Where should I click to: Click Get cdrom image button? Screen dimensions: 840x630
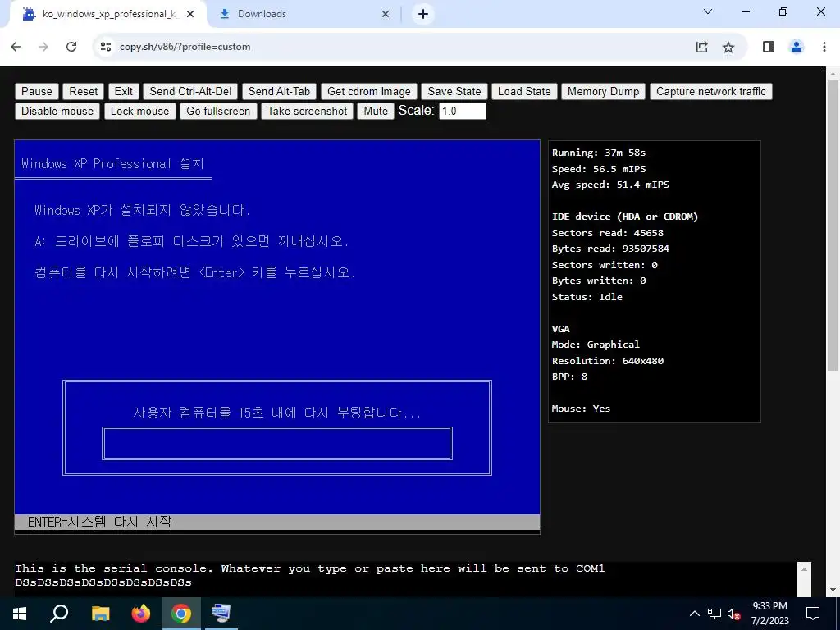368,92
